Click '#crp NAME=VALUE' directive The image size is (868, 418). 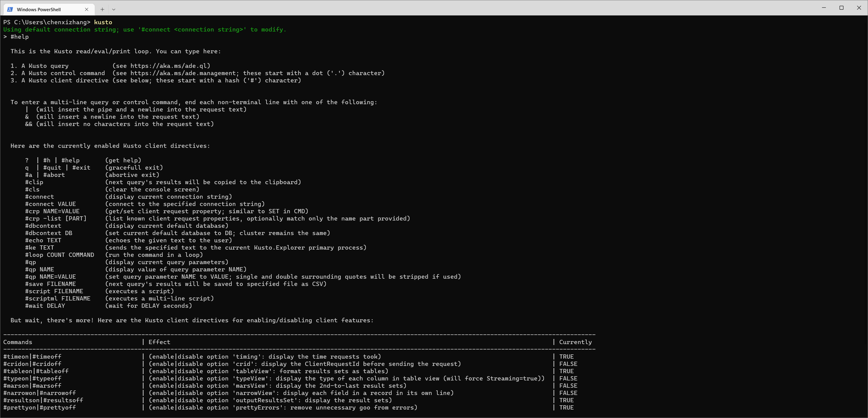[x=52, y=211]
